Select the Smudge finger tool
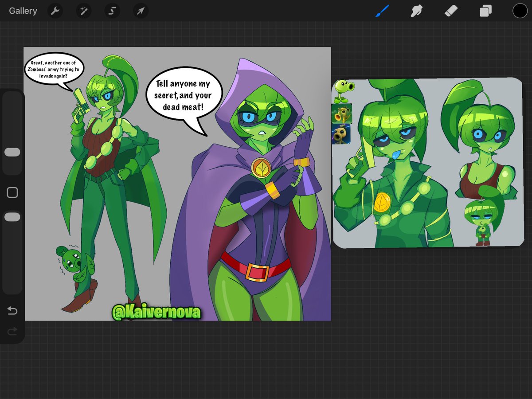Viewport: 532px width, 399px height. 416,11
